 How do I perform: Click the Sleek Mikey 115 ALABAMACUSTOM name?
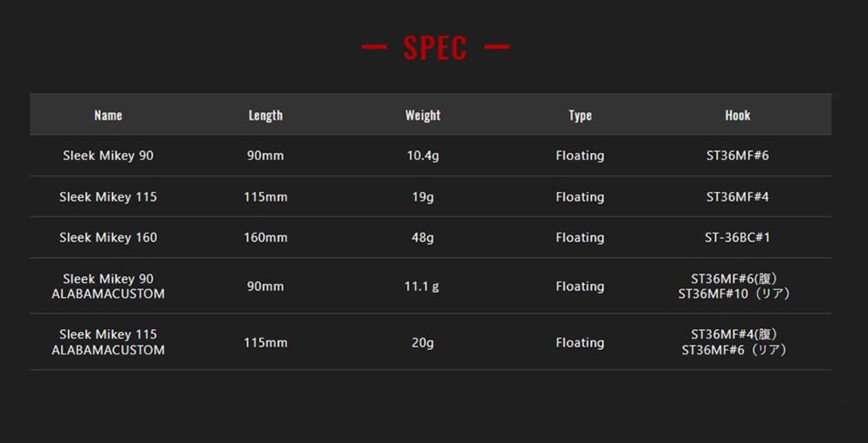108,342
